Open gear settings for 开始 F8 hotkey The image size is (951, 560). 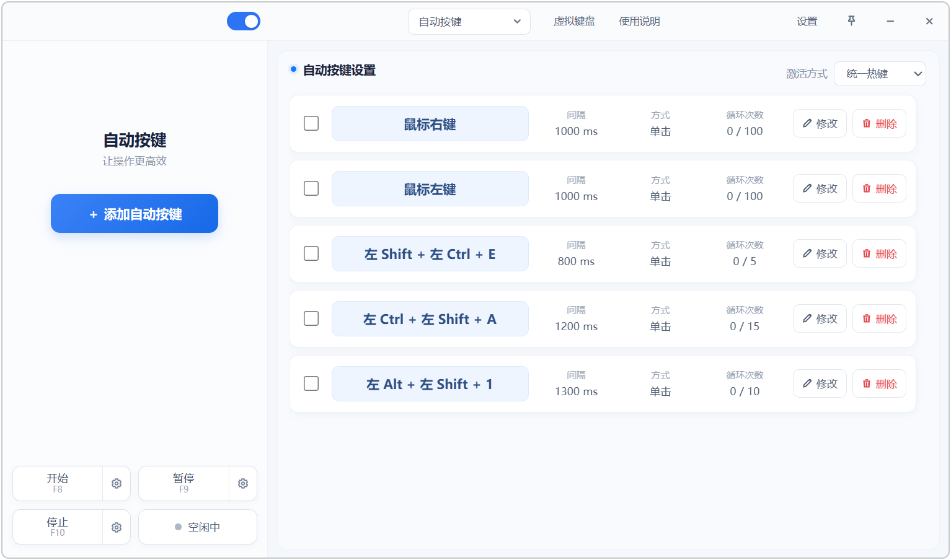pos(117,484)
